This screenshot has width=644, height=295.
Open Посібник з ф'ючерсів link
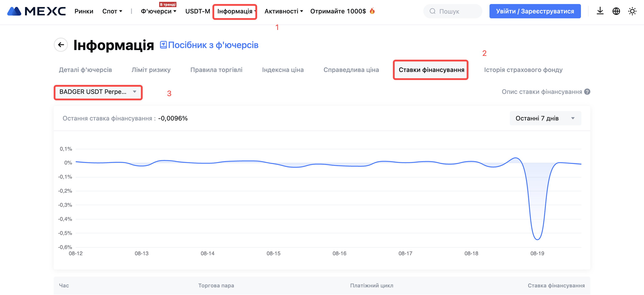coord(213,45)
